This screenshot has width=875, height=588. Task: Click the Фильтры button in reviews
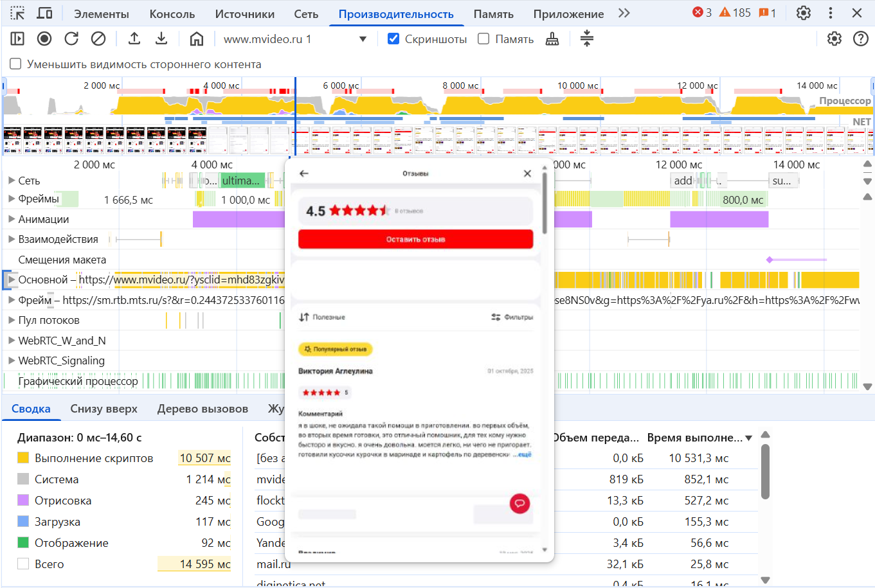pos(512,317)
